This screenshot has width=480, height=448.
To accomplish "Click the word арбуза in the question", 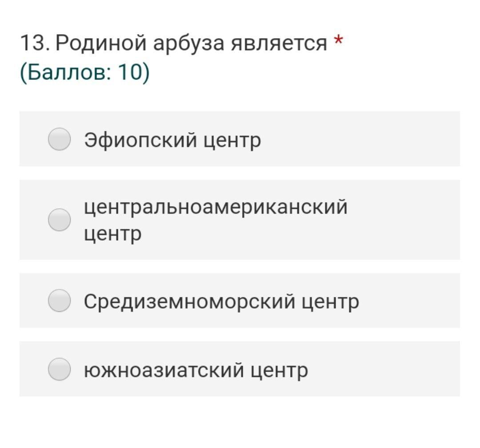I will pos(188,44).
